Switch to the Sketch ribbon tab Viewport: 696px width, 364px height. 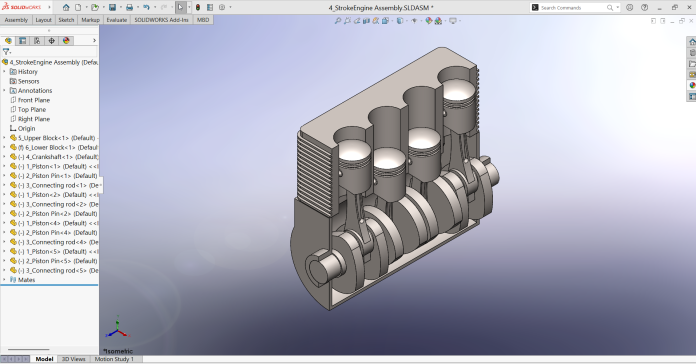pyautogui.click(x=66, y=20)
